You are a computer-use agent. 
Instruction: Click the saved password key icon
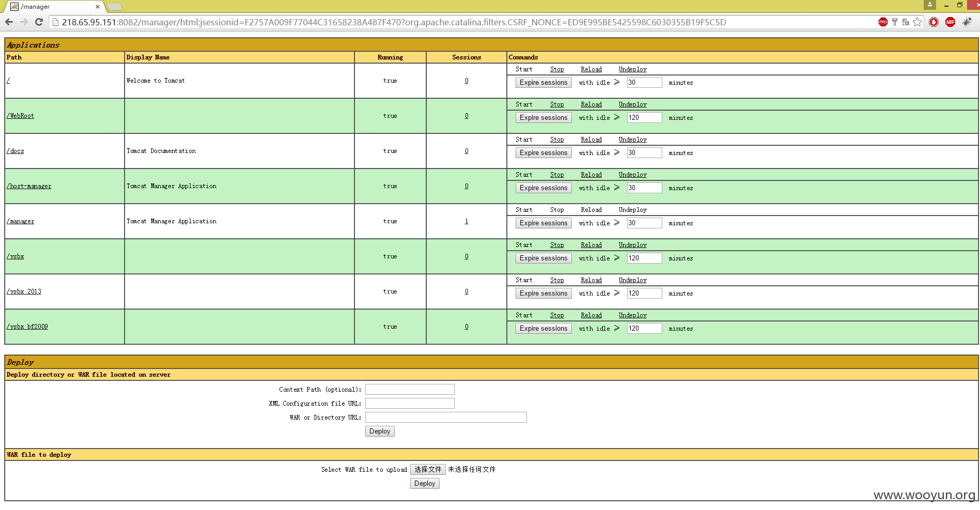(x=895, y=22)
